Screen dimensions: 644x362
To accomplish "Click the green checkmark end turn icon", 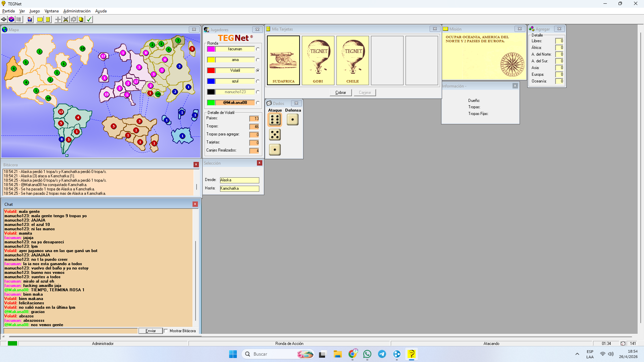I will 89,19.
